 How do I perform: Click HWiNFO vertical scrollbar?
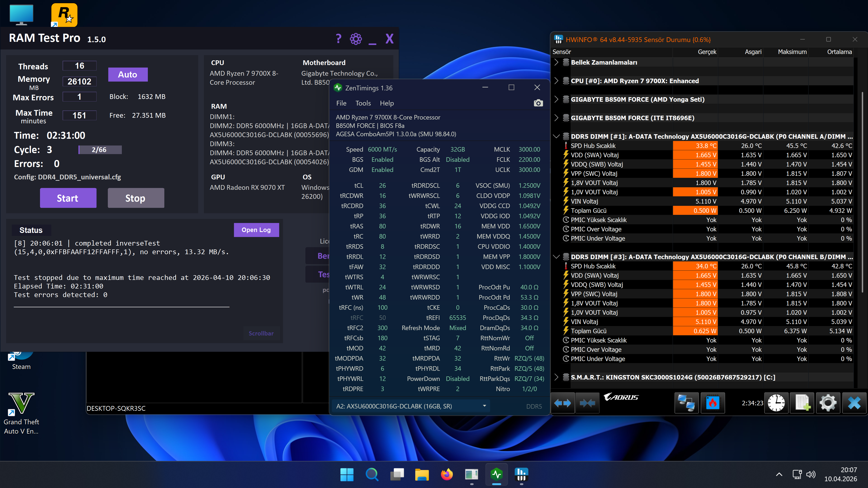pos(863,192)
